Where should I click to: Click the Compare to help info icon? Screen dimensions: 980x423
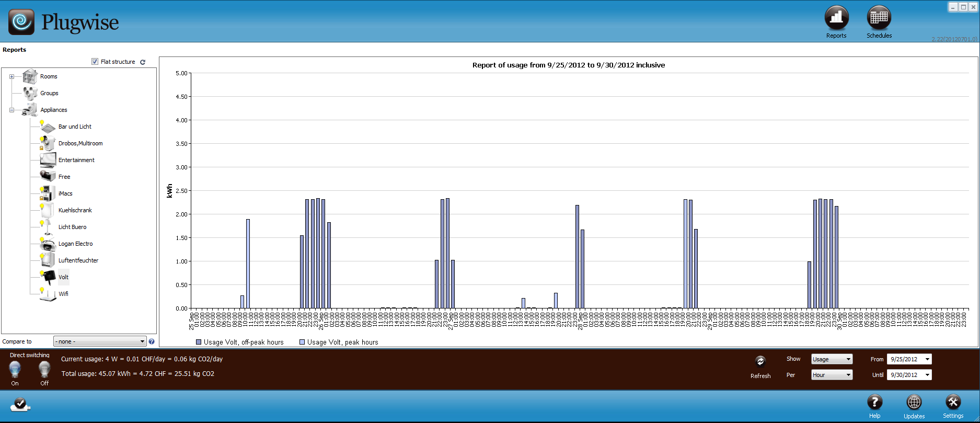152,341
